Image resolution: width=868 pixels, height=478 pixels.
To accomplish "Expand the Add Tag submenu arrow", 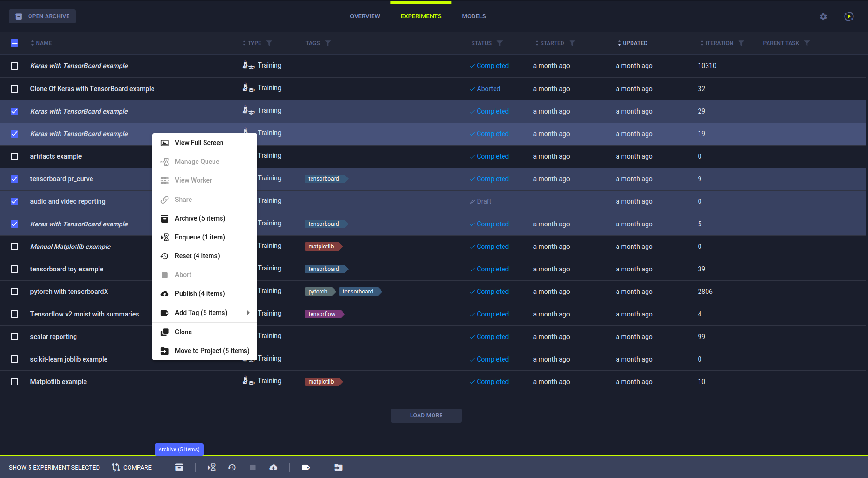I will coord(248,312).
